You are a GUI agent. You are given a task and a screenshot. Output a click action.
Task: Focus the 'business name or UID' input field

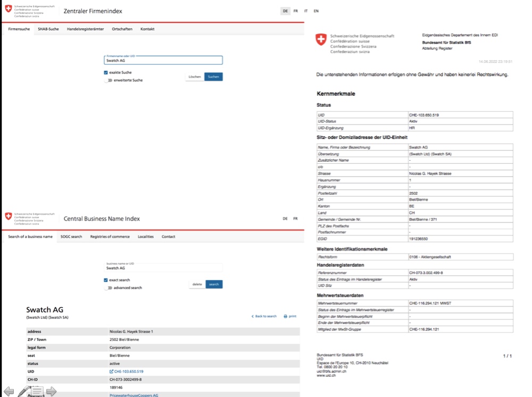(x=163, y=268)
